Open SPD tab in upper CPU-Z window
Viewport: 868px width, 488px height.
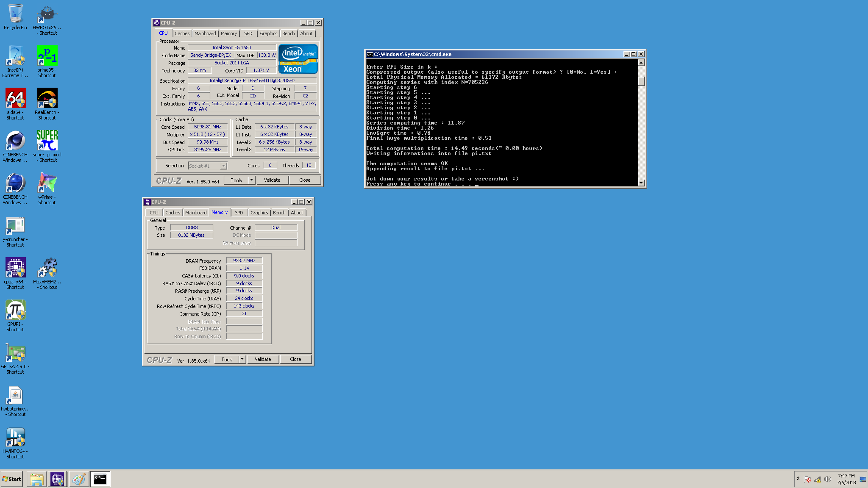248,33
